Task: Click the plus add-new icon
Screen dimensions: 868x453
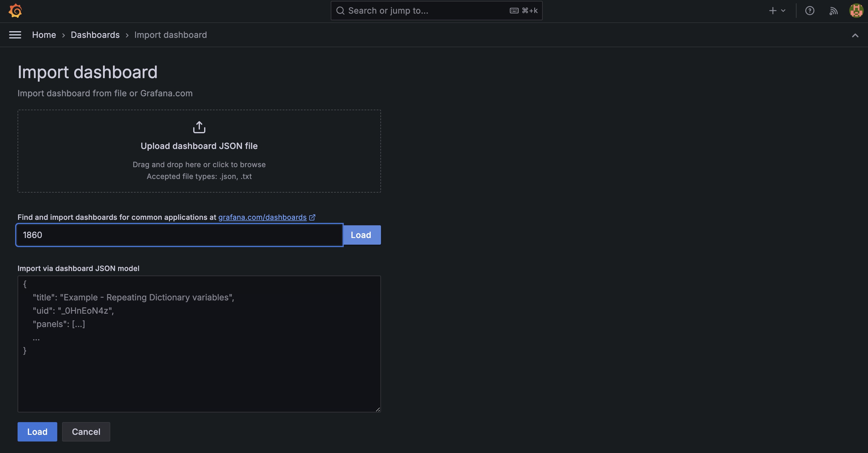Action: pos(772,11)
